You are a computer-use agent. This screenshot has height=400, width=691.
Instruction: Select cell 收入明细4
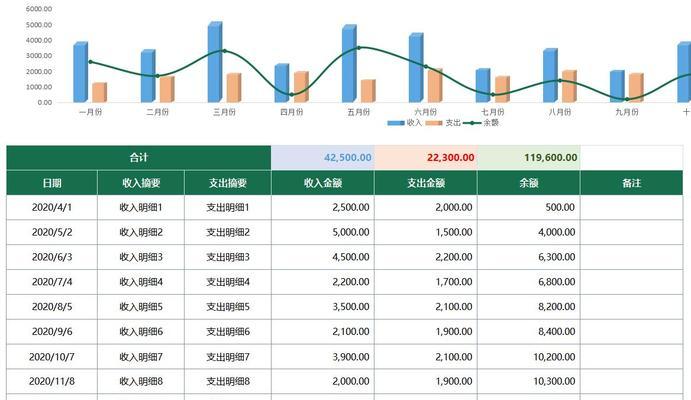coord(141,282)
